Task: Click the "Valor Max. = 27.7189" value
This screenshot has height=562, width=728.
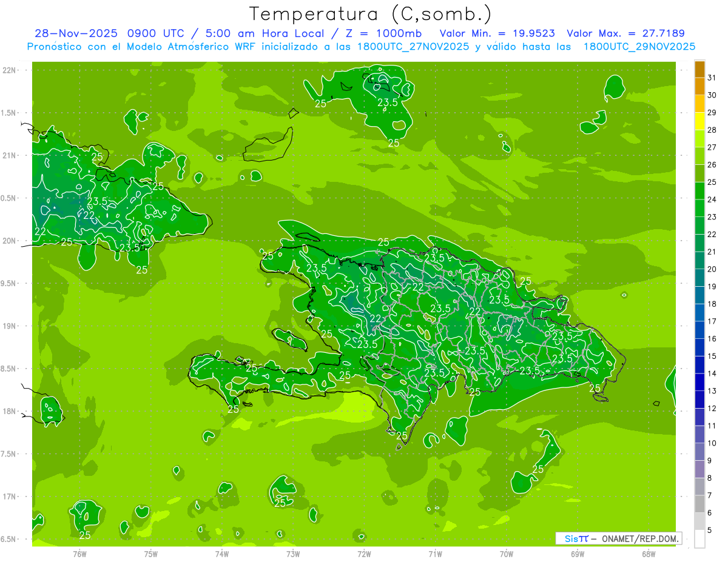Action: tap(625, 33)
